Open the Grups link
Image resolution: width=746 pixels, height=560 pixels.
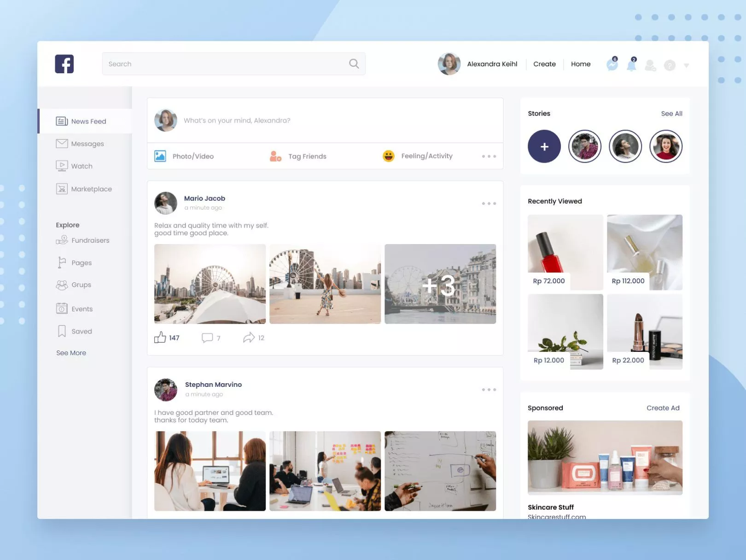tap(81, 285)
